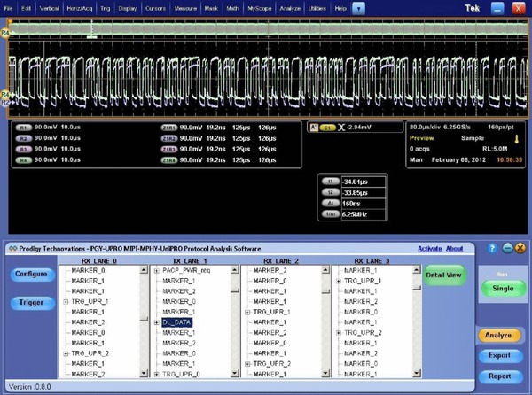Click the Detail View button
This screenshot has width=532, height=395.
tap(444, 275)
